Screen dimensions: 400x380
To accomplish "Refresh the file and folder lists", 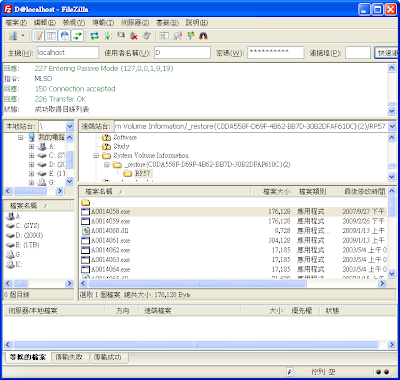I will click(95, 36).
